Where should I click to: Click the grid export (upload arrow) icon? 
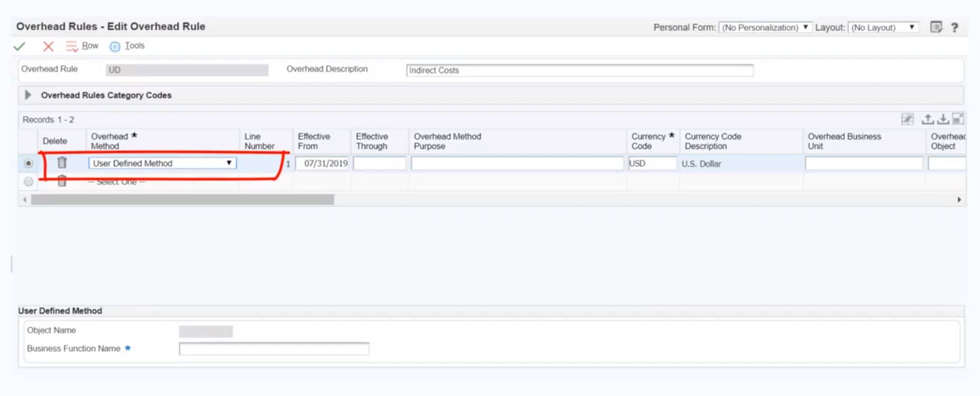pos(927,120)
